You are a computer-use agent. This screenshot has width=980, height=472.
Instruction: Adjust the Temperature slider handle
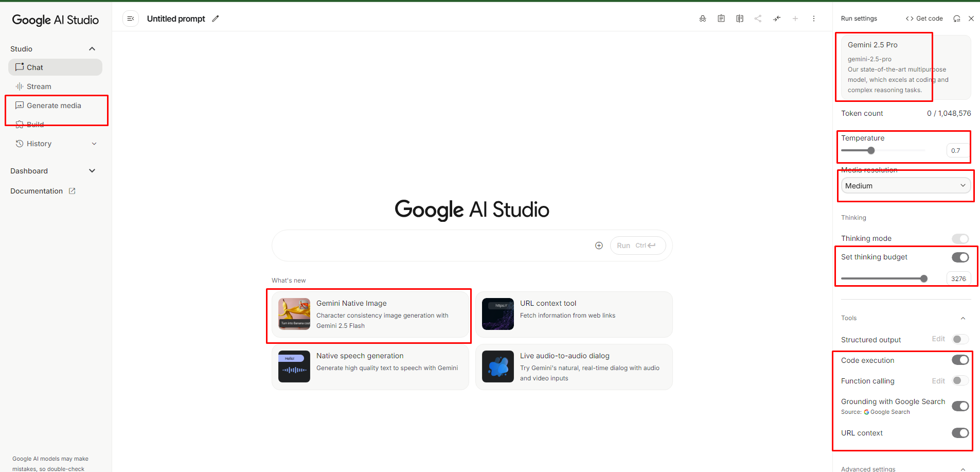point(871,150)
